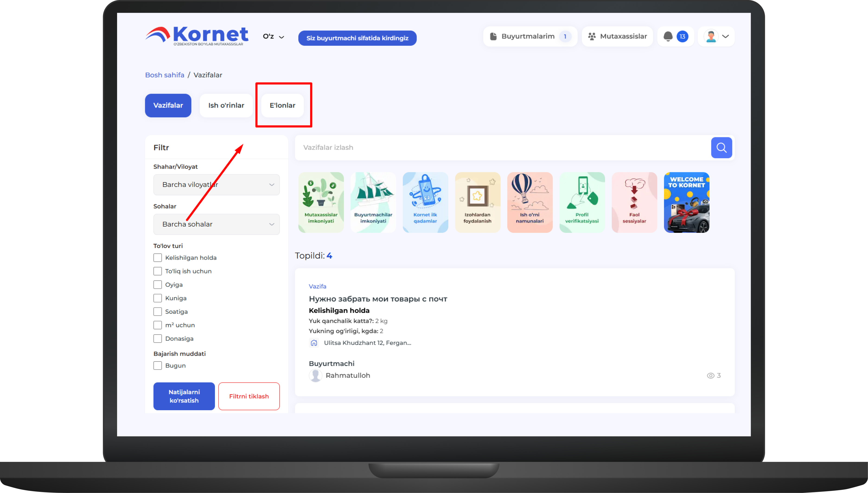
Task: Open the Faol sessiyalar card
Action: coord(634,202)
